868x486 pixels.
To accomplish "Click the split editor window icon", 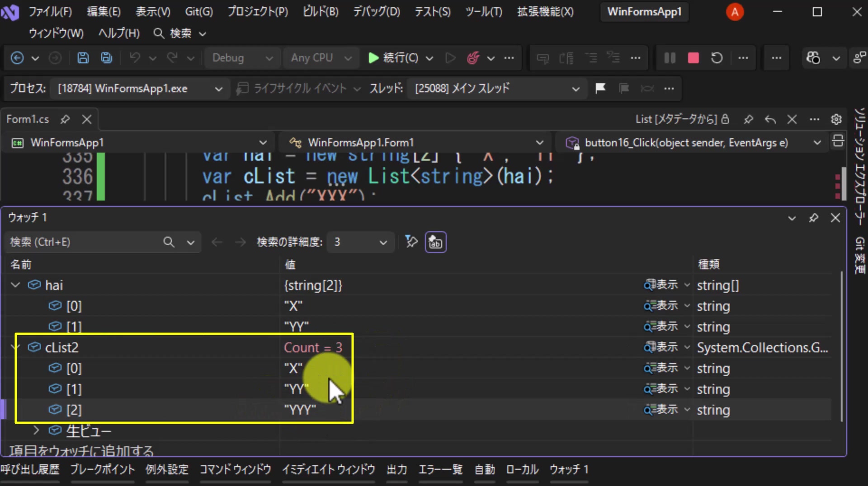I will 838,141.
